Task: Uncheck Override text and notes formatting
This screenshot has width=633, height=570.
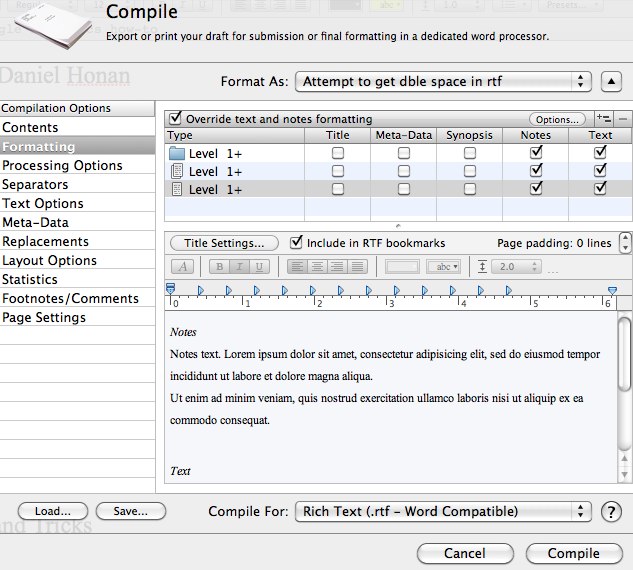Action: click(176, 119)
